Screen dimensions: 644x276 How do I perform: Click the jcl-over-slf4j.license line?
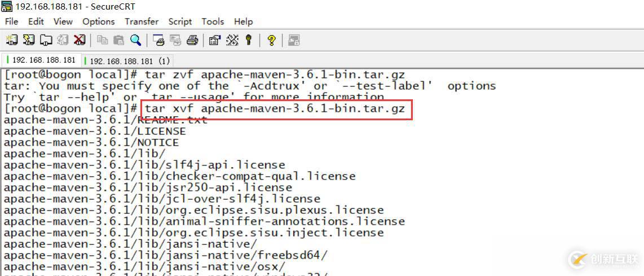pos(162,199)
